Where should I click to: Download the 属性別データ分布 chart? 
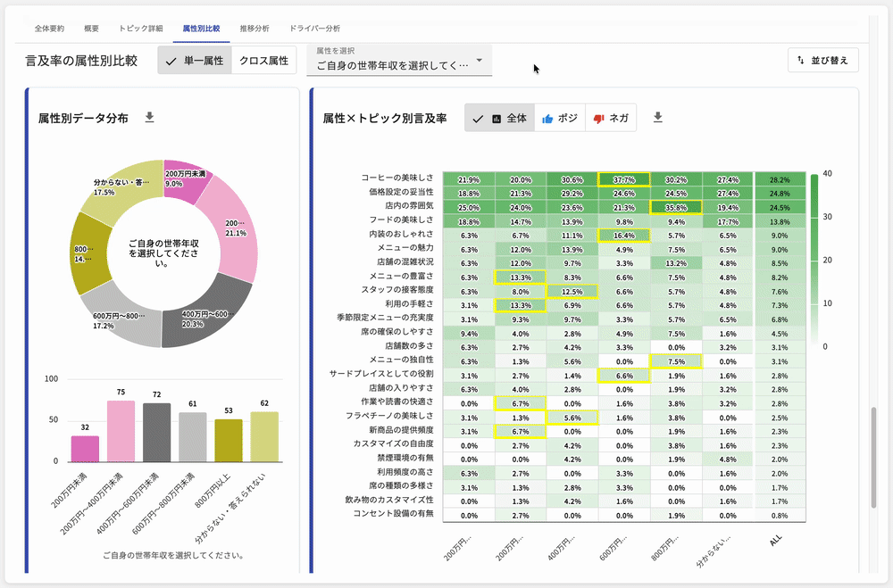(x=149, y=118)
